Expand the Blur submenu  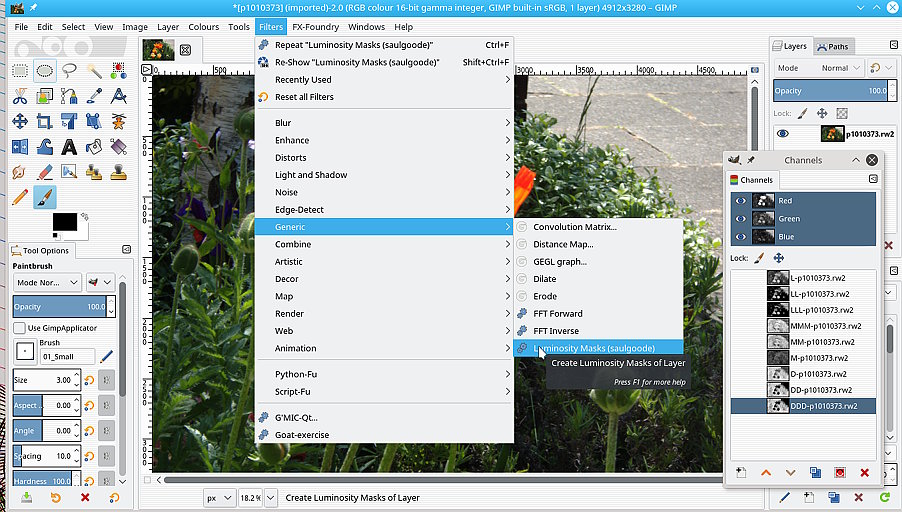click(384, 123)
